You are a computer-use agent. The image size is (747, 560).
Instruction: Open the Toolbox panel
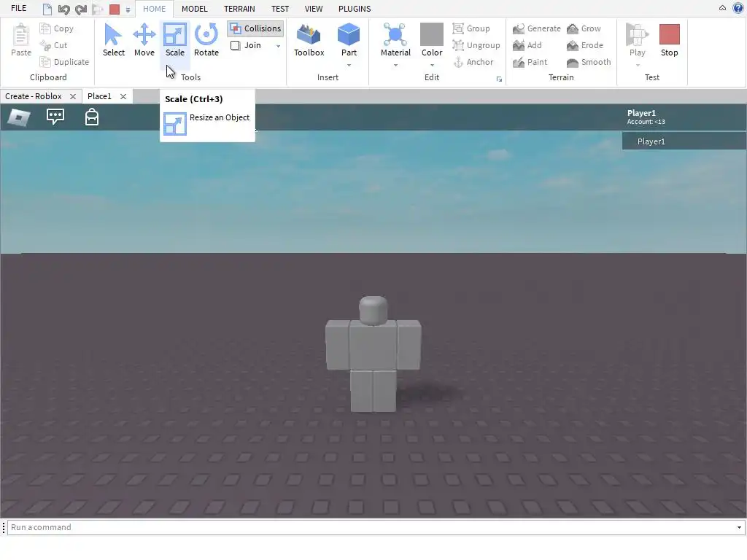click(309, 41)
